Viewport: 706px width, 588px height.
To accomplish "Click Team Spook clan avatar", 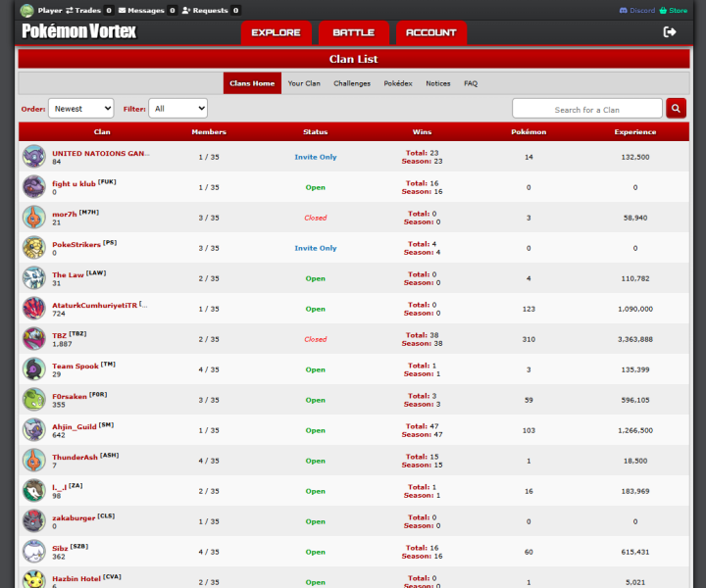I will click(x=34, y=368).
